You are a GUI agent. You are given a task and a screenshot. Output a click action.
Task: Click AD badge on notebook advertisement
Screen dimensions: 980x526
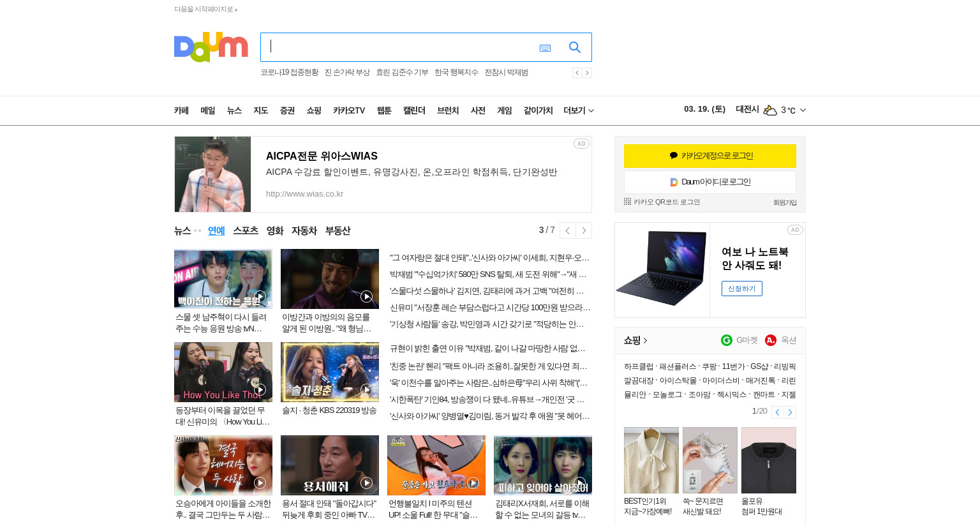pyautogui.click(x=795, y=230)
